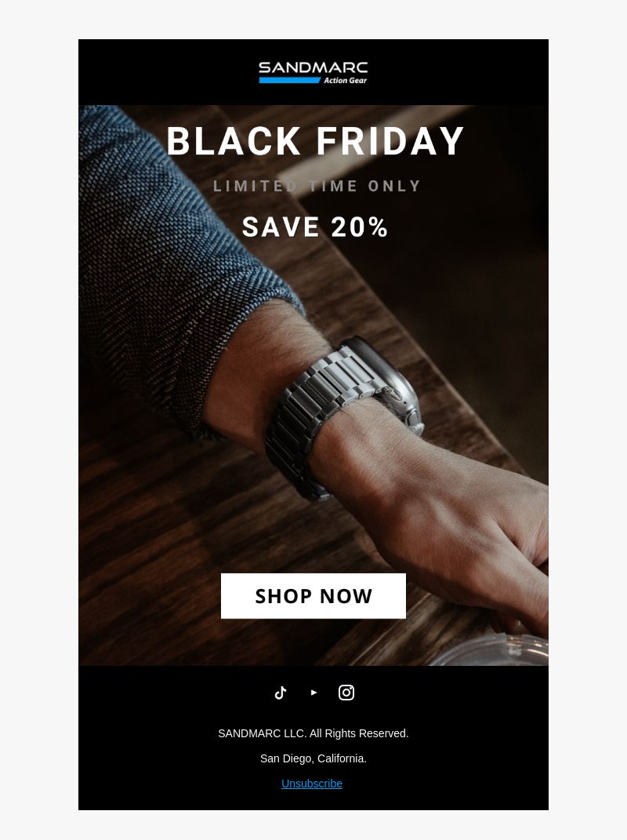Open the Instagram social icon
The image size is (627, 840).
(346, 693)
